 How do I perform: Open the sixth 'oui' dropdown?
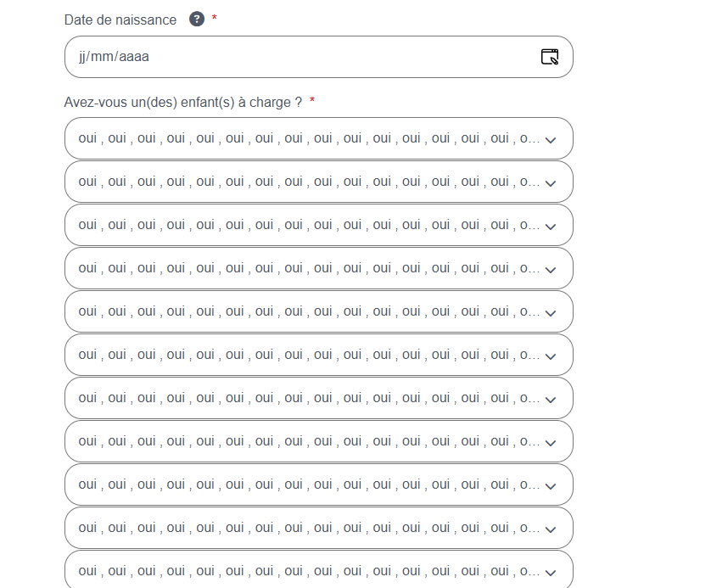click(x=319, y=355)
